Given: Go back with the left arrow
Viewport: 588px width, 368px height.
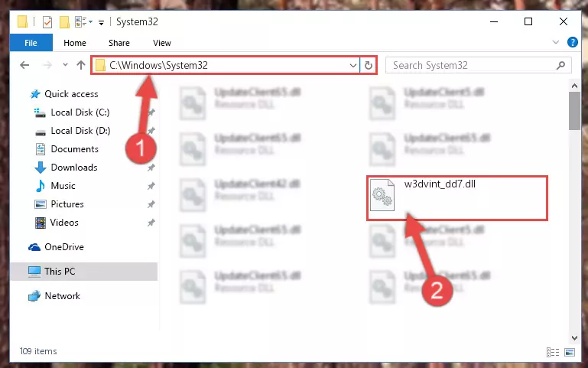Looking at the screenshot, I should coord(24,65).
